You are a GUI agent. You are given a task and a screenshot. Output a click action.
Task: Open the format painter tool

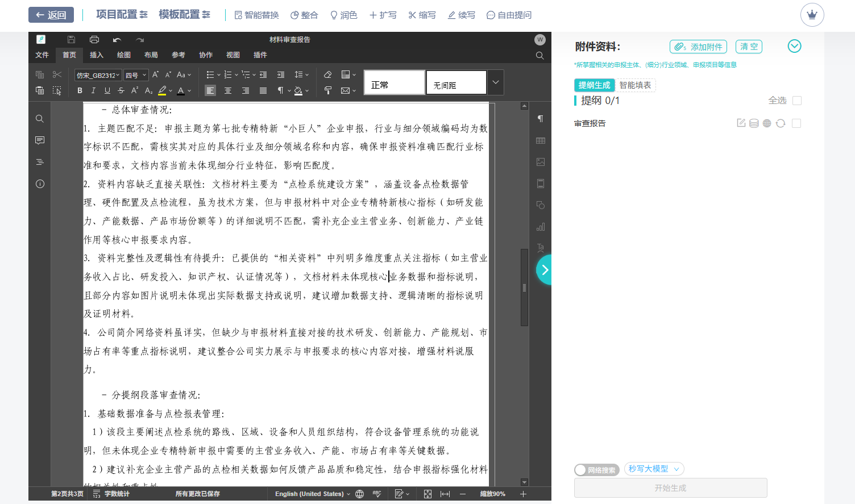[328, 90]
